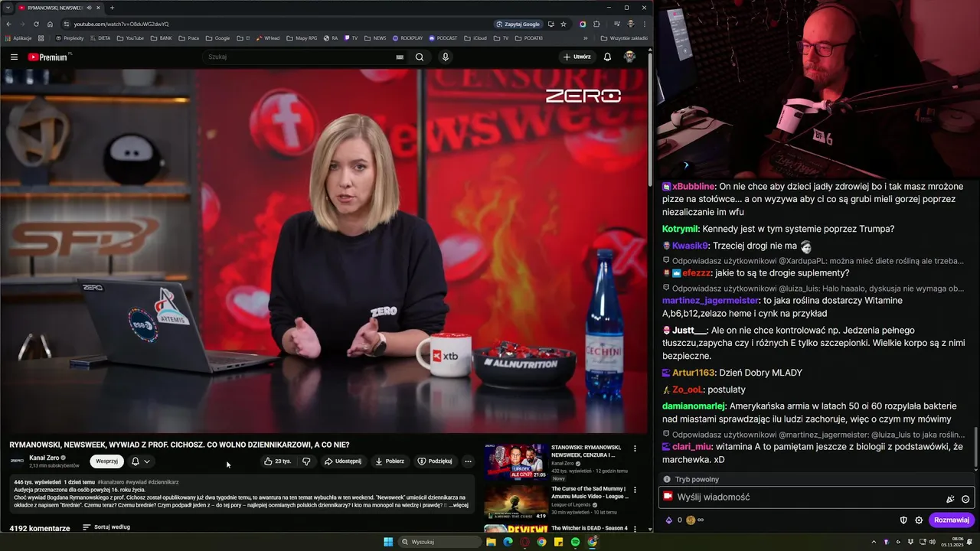Open the PODCAST bookmark
The height and width of the screenshot is (551, 980).
coord(443,37)
